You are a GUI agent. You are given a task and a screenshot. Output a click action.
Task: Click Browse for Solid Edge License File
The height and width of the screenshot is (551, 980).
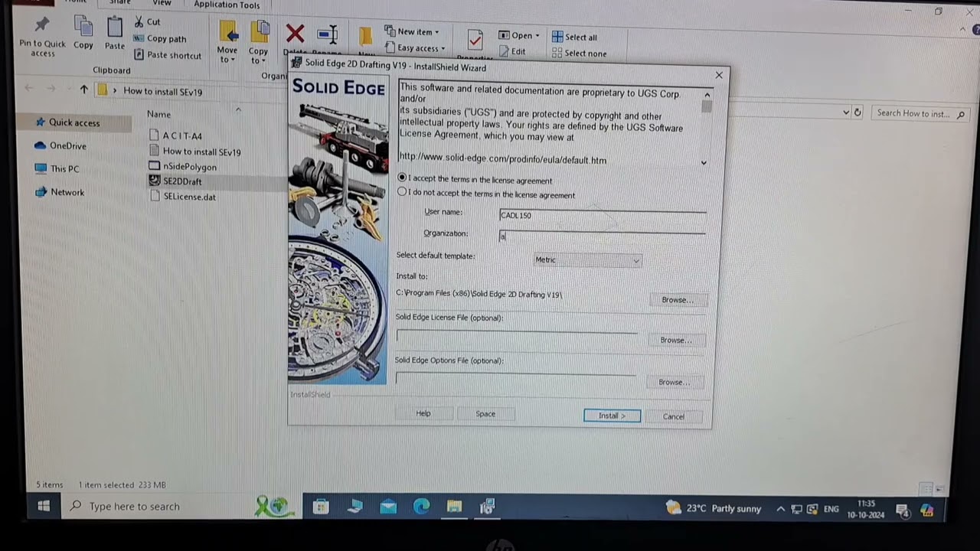[x=675, y=340]
